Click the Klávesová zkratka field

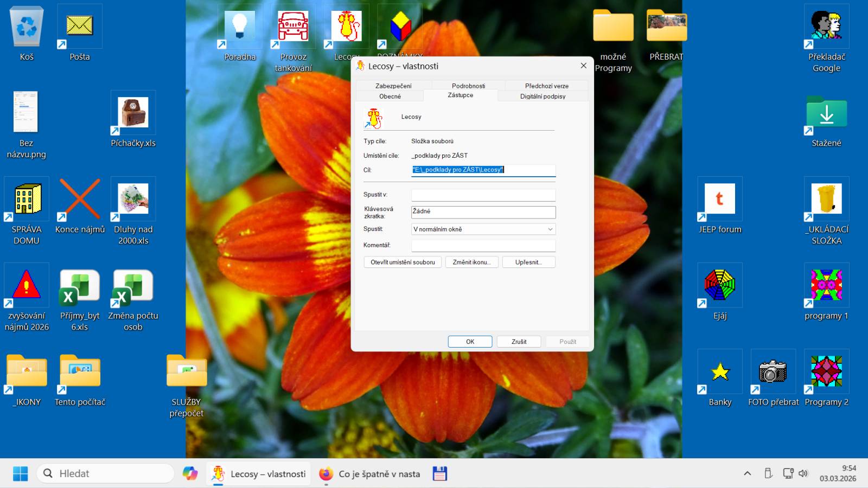pos(483,211)
